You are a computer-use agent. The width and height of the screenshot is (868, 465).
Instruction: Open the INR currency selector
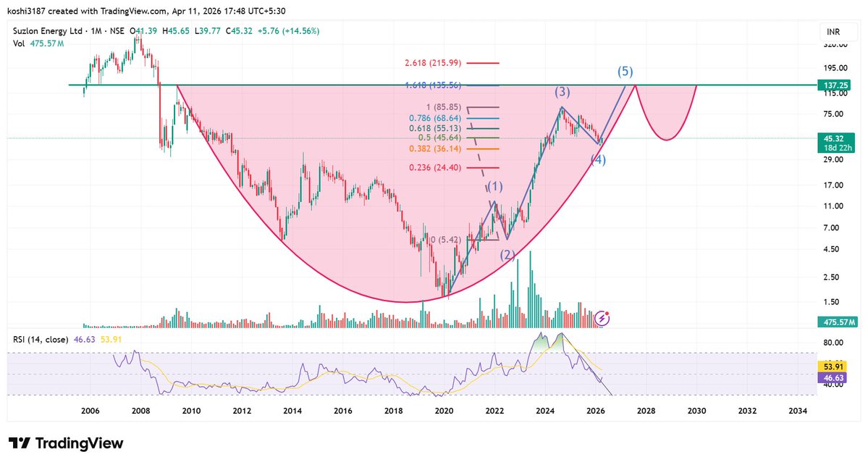tap(833, 32)
